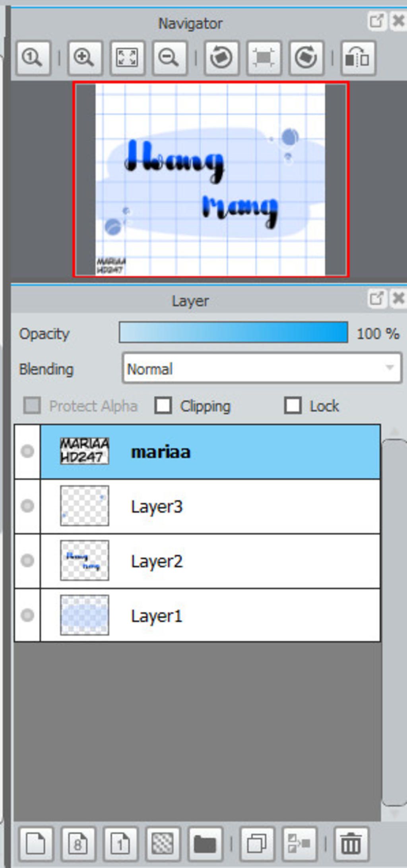Click the layer Opacity slider
407x868 pixels.
tap(233, 333)
